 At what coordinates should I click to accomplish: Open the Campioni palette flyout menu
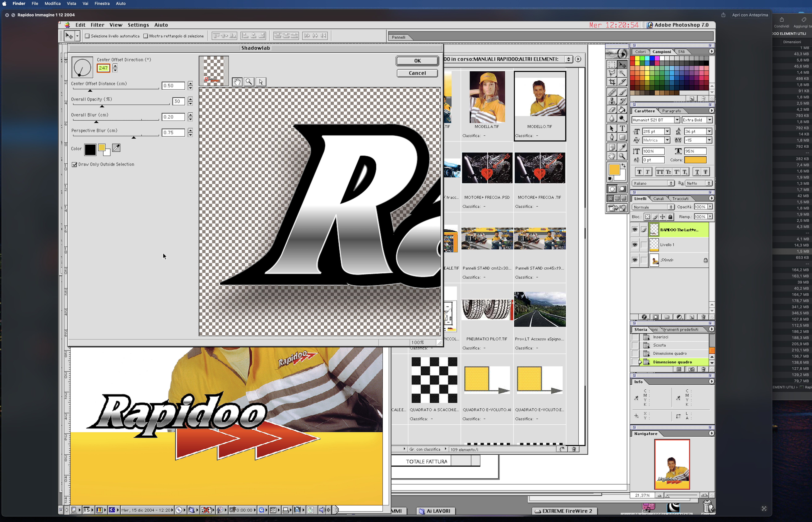pos(711,52)
